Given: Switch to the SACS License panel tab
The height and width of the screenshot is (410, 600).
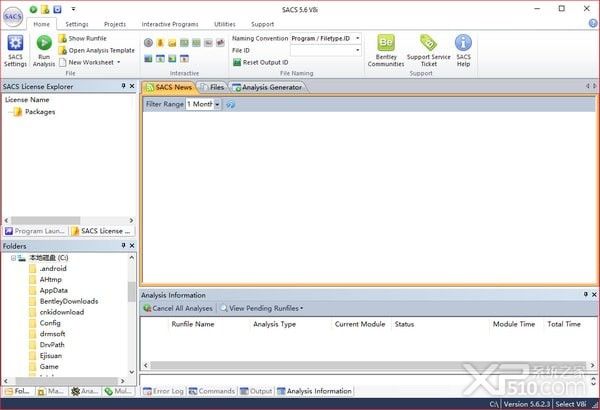Looking at the screenshot, I should (x=102, y=231).
